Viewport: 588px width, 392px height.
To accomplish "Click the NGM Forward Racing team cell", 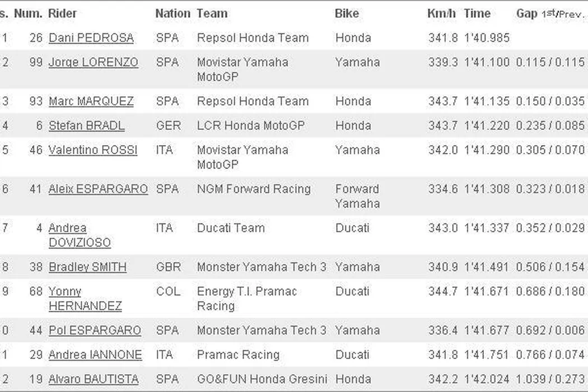I will pyautogui.click(x=253, y=189).
